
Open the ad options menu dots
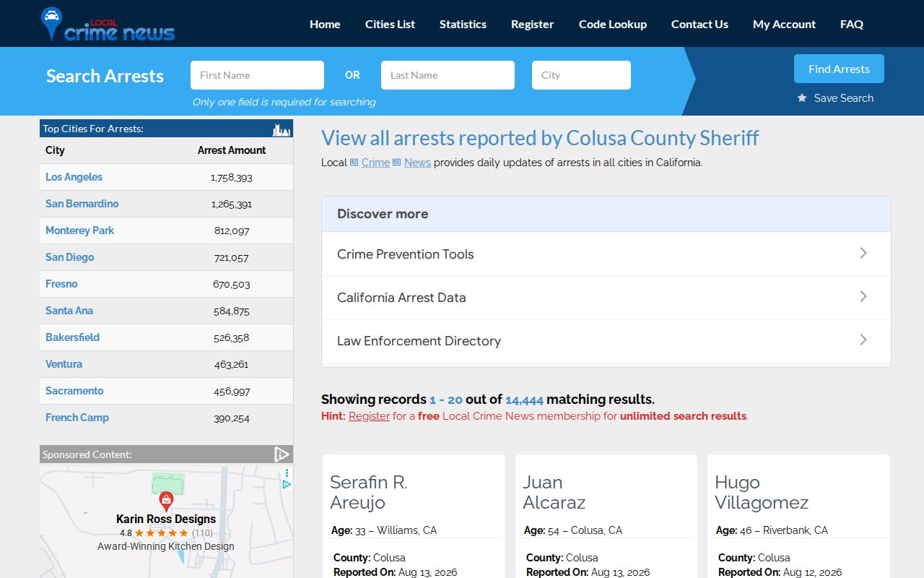point(287,473)
